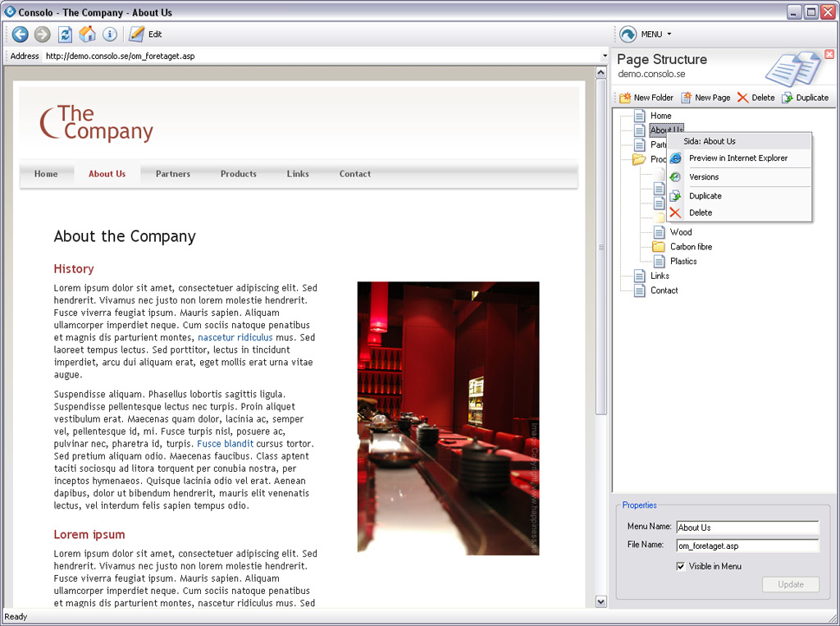Open the MENU dropdown arrow
This screenshot has width=840, height=626.
point(669,34)
